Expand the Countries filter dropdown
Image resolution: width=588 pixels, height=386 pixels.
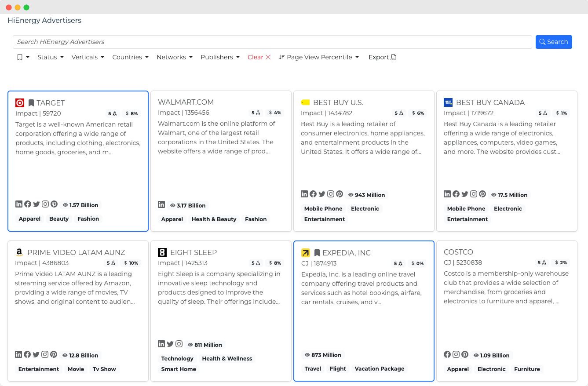click(x=131, y=57)
